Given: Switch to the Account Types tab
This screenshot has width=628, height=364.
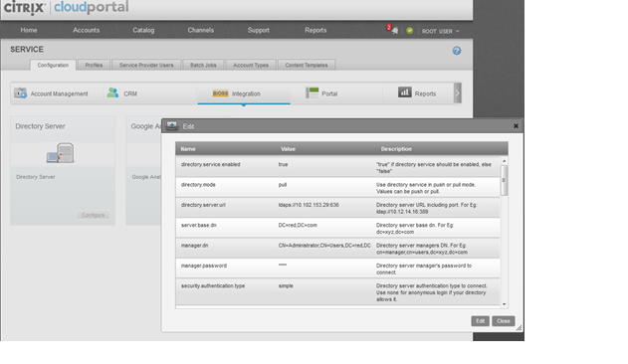Looking at the screenshot, I should (x=251, y=65).
